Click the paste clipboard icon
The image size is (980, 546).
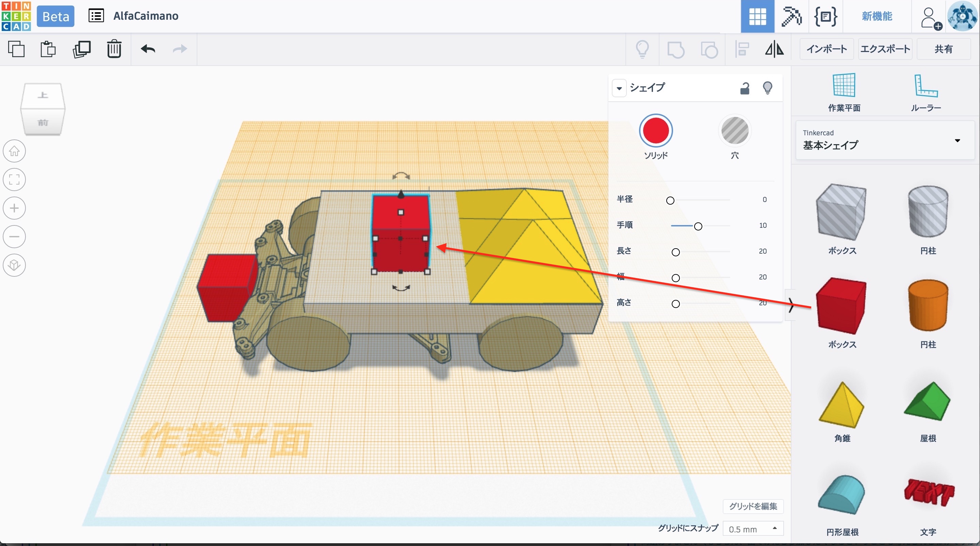48,49
